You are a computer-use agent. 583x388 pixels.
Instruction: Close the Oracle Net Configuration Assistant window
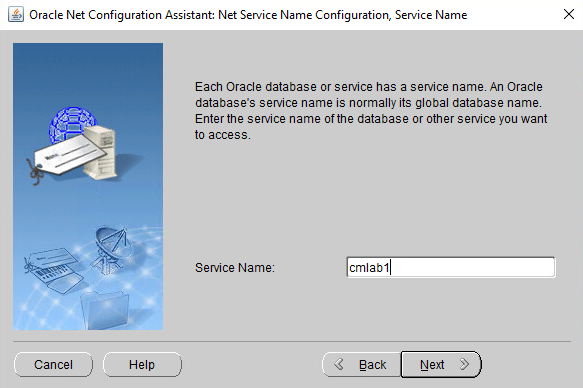pyautogui.click(x=569, y=14)
